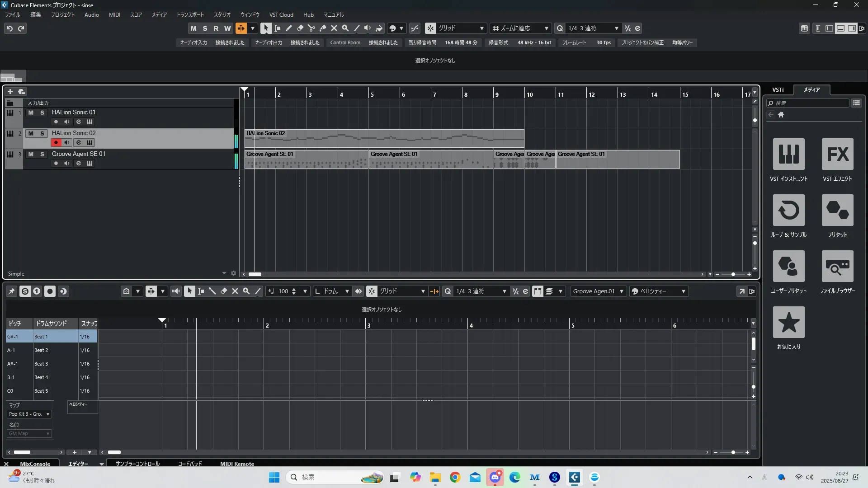The image size is (868, 488).
Task: Disable record enable on HALion Sonic 02
Action: [x=56, y=143]
